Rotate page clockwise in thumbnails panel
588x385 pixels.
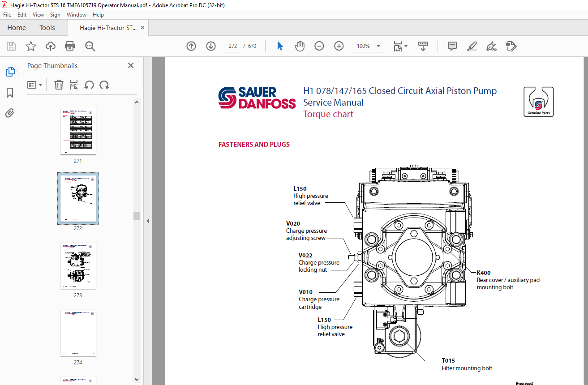pyautogui.click(x=104, y=85)
